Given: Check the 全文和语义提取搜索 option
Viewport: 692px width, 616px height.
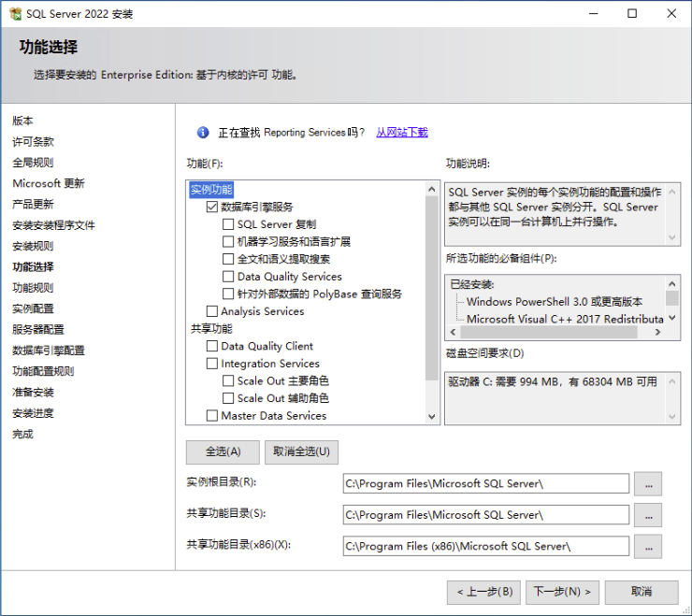Looking at the screenshot, I should click(228, 259).
